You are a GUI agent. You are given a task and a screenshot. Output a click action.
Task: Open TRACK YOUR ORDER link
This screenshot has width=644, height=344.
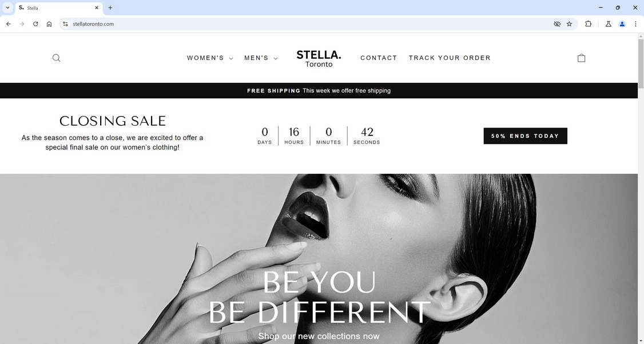[450, 58]
